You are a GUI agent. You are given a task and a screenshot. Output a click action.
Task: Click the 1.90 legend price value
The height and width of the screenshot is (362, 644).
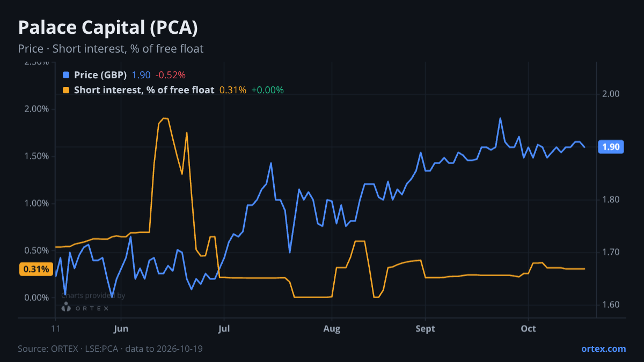coord(141,75)
